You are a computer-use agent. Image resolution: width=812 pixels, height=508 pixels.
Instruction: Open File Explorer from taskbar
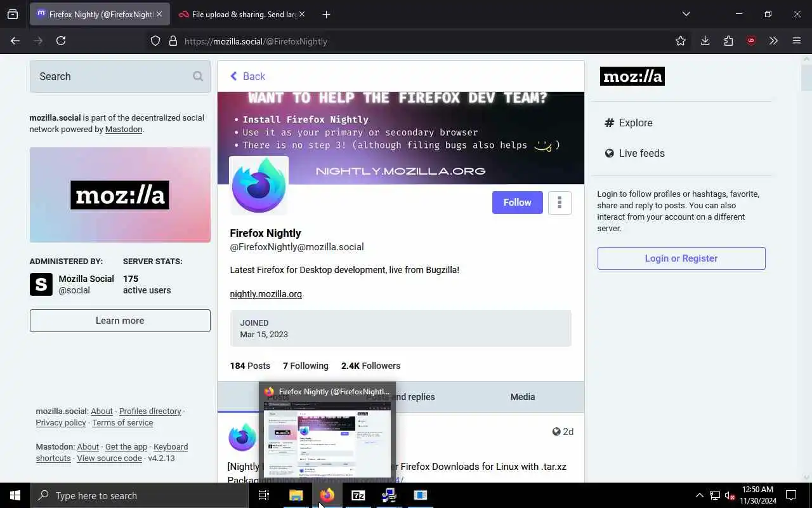click(x=296, y=495)
